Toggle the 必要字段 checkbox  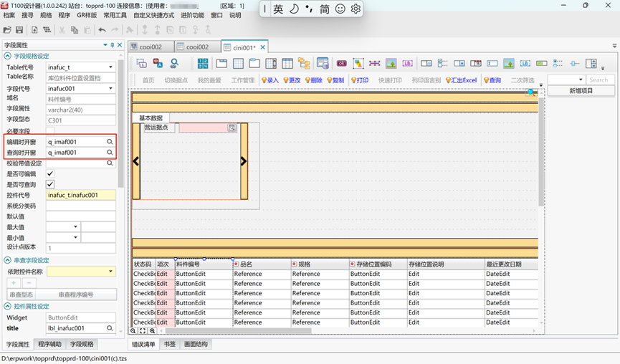pyautogui.click(x=50, y=131)
